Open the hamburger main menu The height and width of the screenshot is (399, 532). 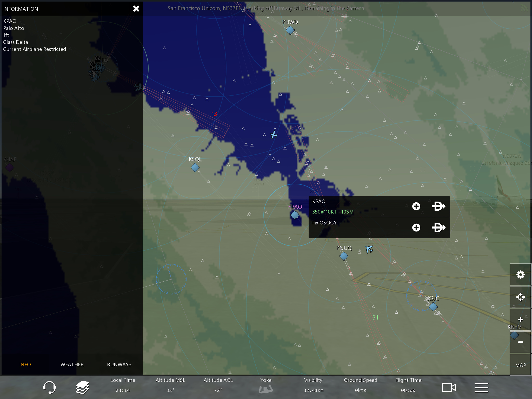[x=481, y=387]
